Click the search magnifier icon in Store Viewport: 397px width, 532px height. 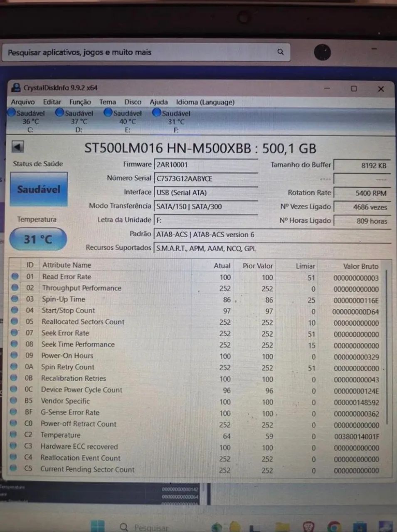tap(281, 52)
